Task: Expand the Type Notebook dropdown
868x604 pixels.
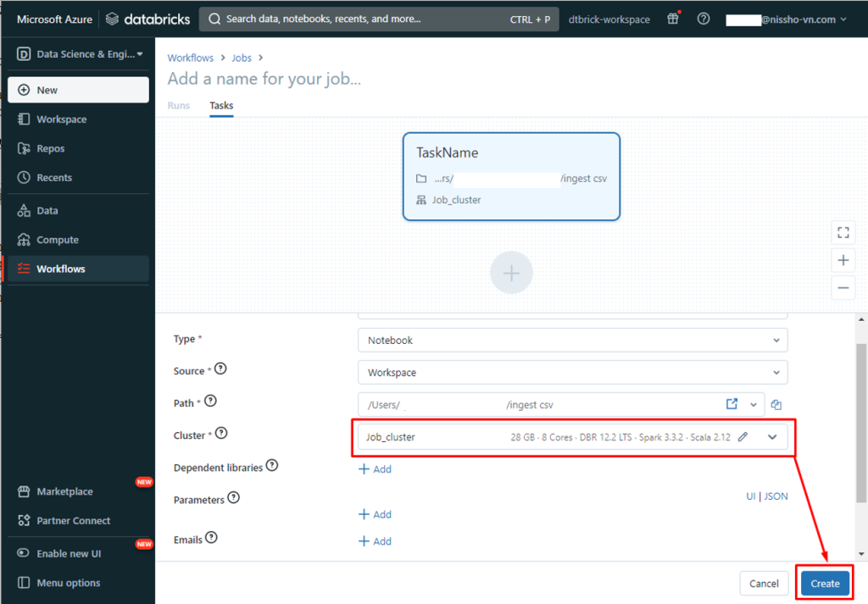Action: coord(572,340)
